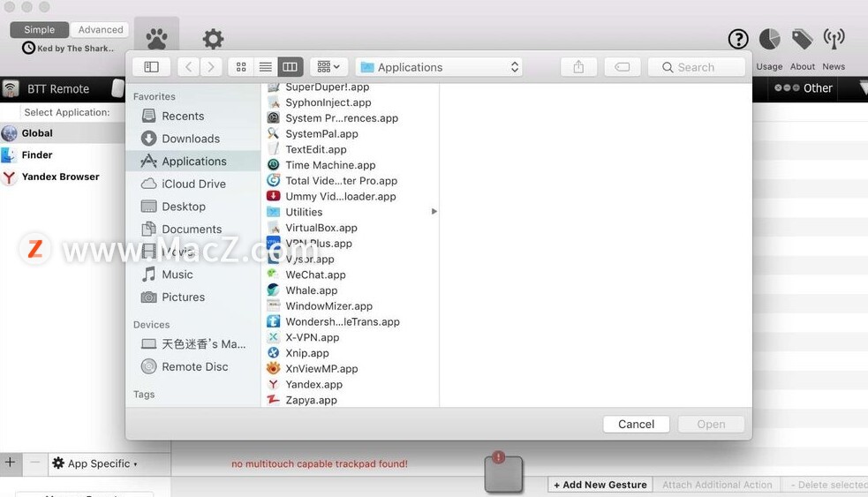This screenshot has width=868, height=497.
Task: Select Remote Disc in the sidebar
Action: (192, 367)
